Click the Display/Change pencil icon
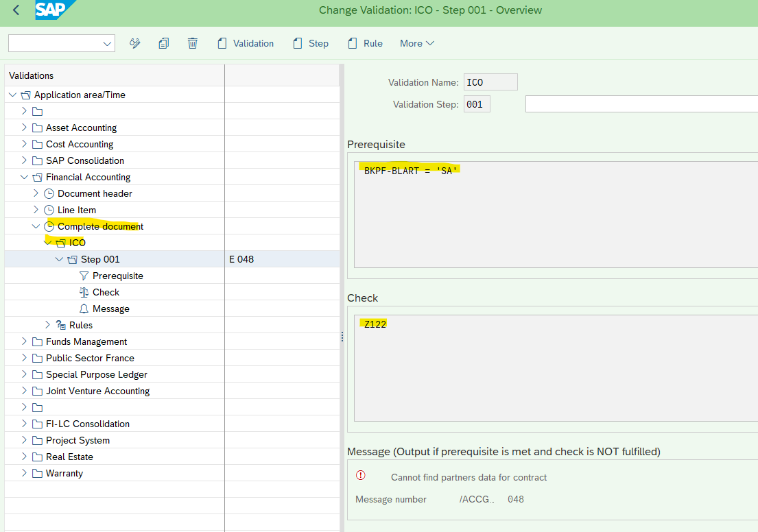The height and width of the screenshot is (532, 758). [134, 43]
